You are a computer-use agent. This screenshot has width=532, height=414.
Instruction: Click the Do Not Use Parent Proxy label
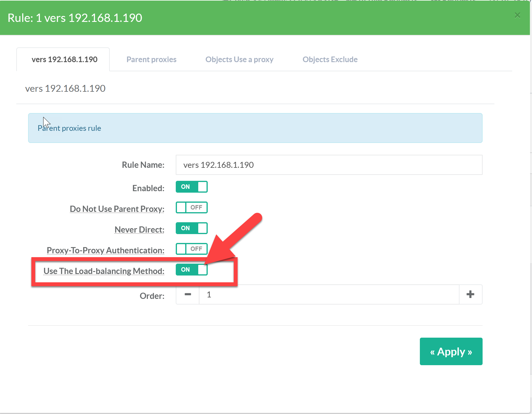point(117,209)
